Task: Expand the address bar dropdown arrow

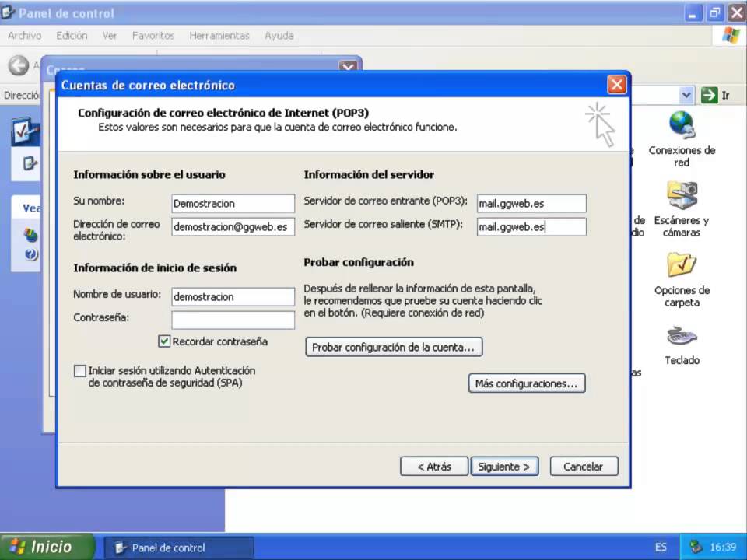Action: [x=686, y=95]
